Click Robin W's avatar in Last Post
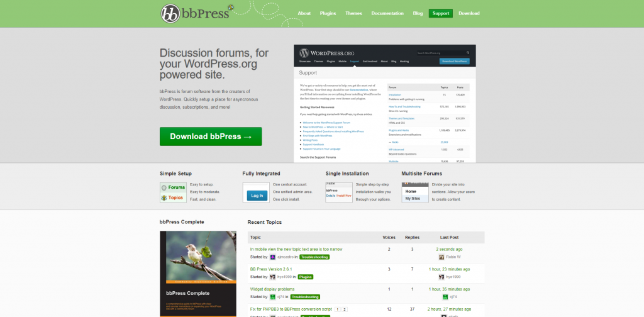 tap(441, 257)
